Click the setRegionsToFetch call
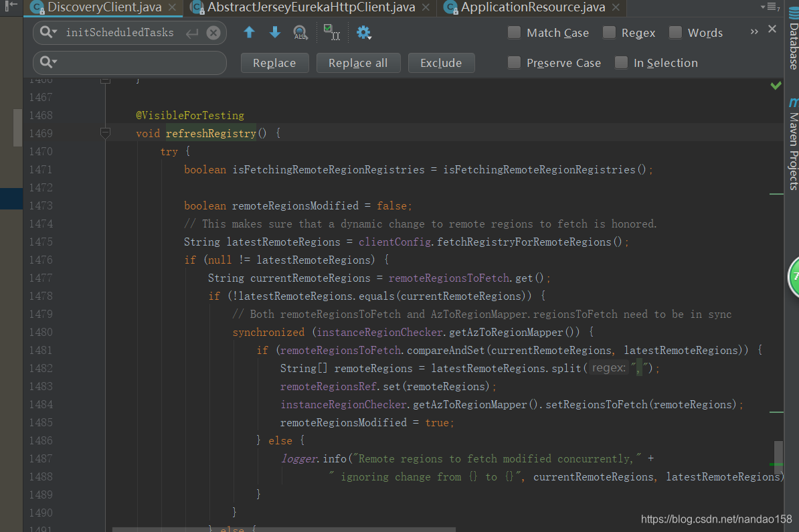Screen dimensions: 799x532 pos(596,404)
